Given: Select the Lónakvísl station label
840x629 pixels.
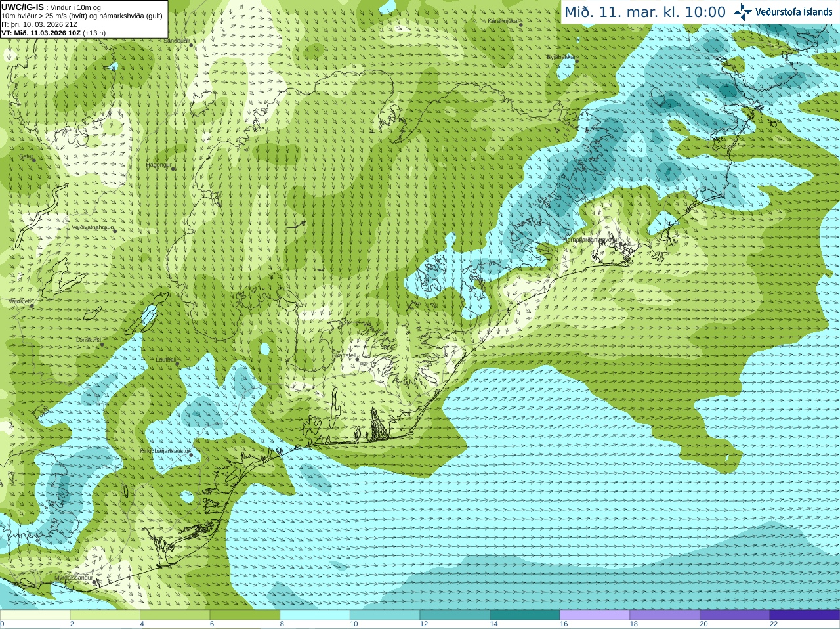Looking at the screenshot, I should 88,340.
